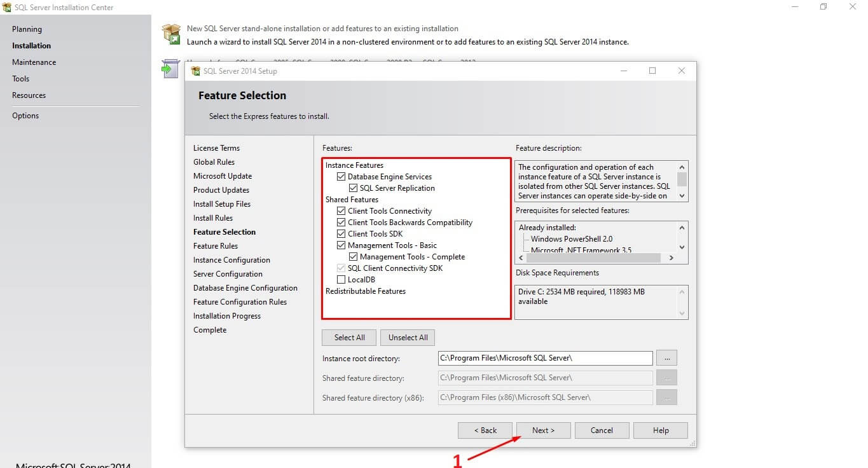Click the SQL Server Installation Center title icon
The image size is (868, 468).
[7, 8]
